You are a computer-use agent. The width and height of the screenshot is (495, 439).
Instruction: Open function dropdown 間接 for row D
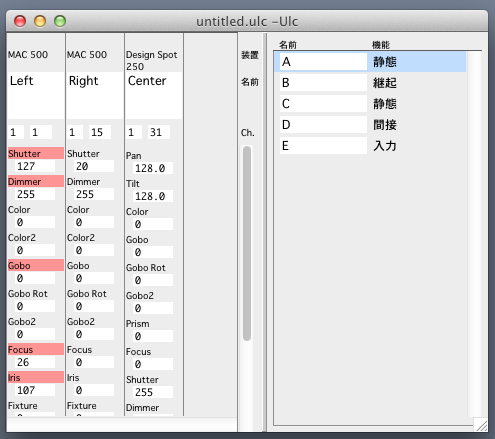pyautogui.click(x=385, y=125)
